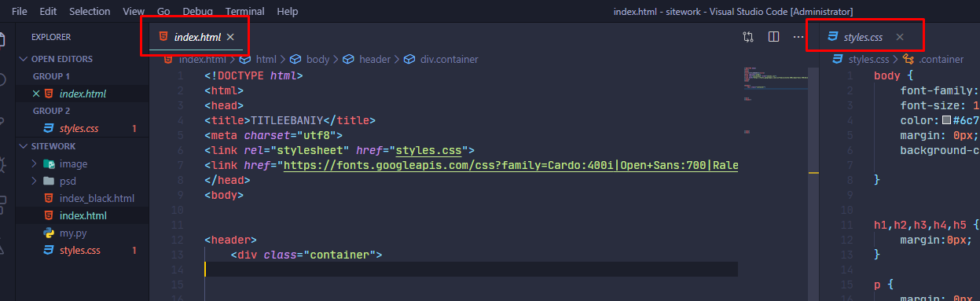Click index.html in the editor breadcrumb
This screenshot has width=980, height=301.
(202, 59)
